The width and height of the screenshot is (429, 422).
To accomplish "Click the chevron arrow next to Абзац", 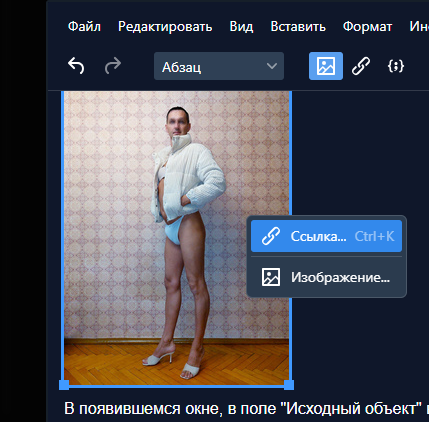I will (x=272, y=66).
